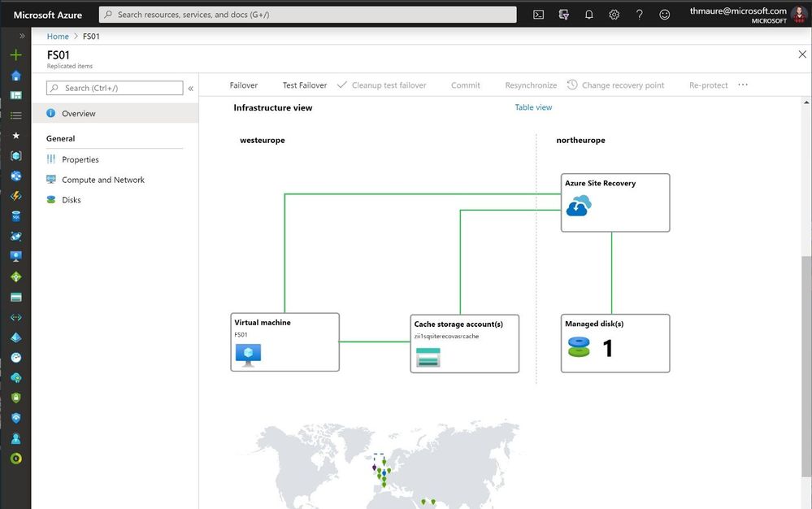Click the "westeurope" region label
Image resolution: width=812 pixels, height=509 pixels.
[x=262, y=140]
